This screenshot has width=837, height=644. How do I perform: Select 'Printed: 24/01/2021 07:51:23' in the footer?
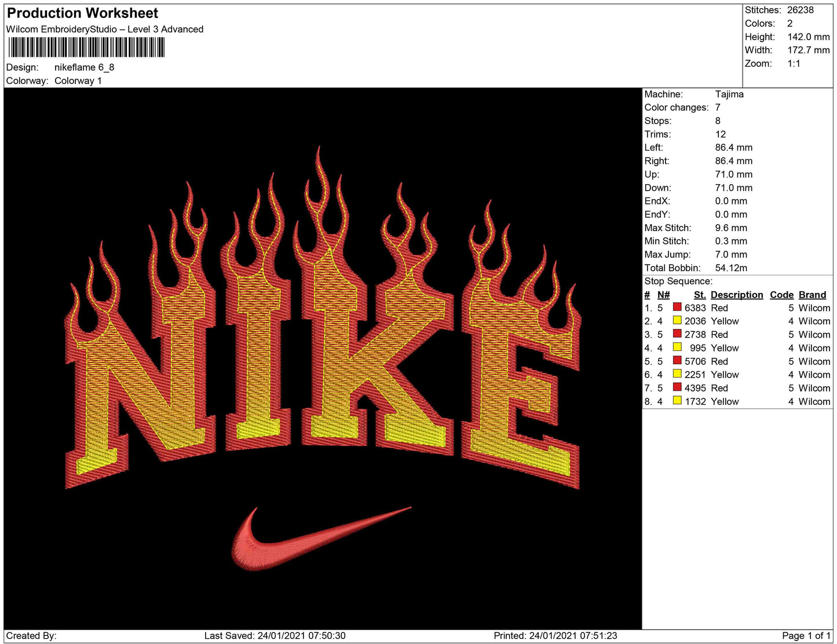[x=555, y=635]
